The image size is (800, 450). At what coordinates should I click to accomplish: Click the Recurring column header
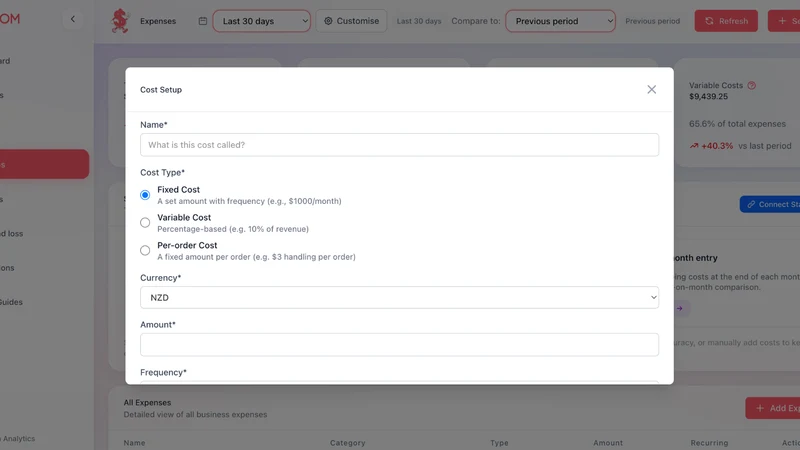pos(709,443)
